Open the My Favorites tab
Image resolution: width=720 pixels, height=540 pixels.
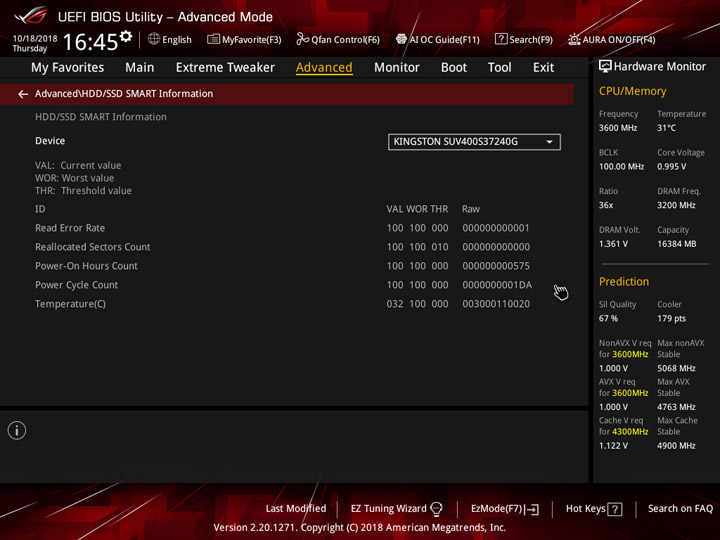click(x=68, y=68)
